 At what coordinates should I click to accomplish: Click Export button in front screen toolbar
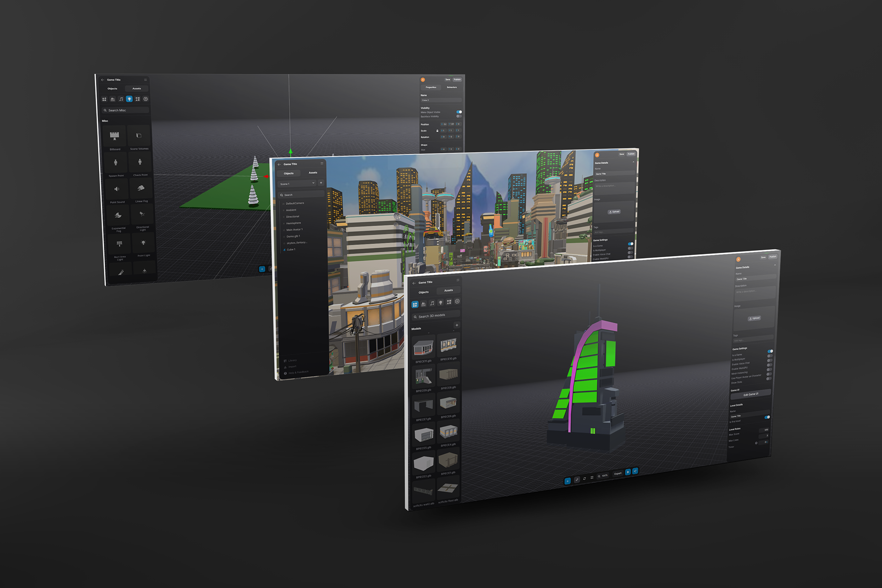618,474
